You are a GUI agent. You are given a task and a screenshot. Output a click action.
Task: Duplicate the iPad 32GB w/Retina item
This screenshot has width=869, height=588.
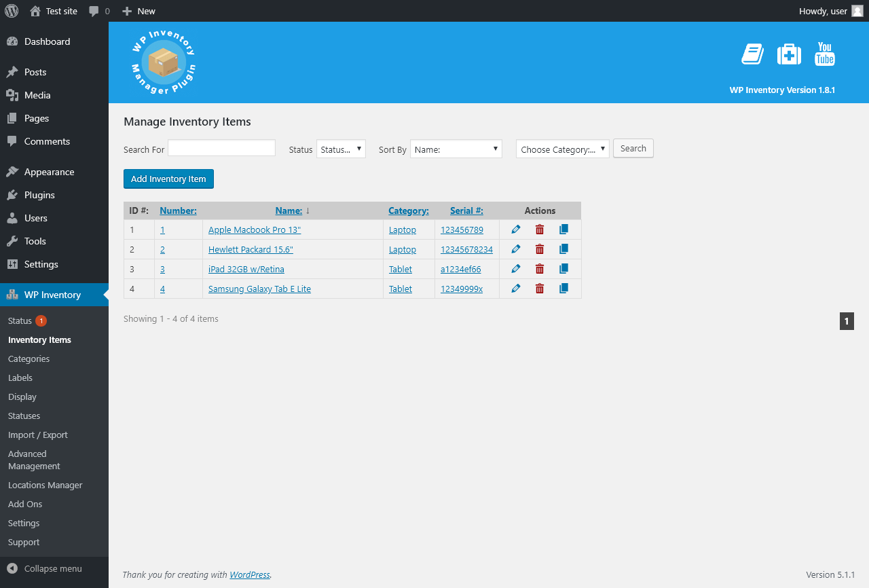click(563, 269)
